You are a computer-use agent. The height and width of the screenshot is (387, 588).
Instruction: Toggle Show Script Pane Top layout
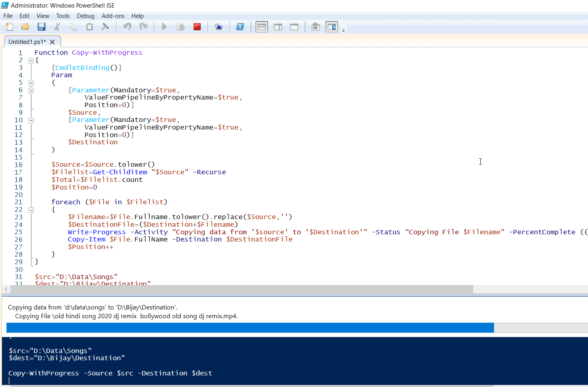(x=261, y=26)
